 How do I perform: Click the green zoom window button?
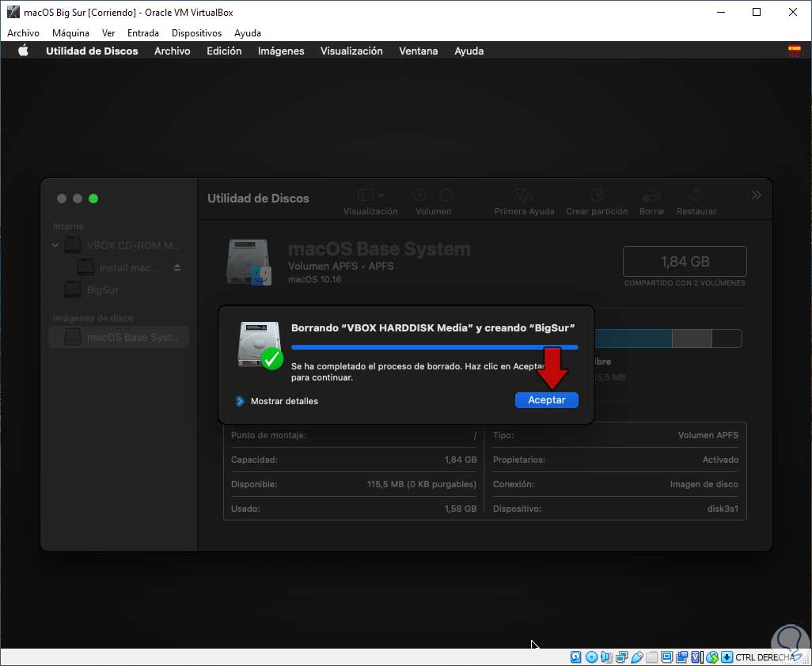coord(93,199)
